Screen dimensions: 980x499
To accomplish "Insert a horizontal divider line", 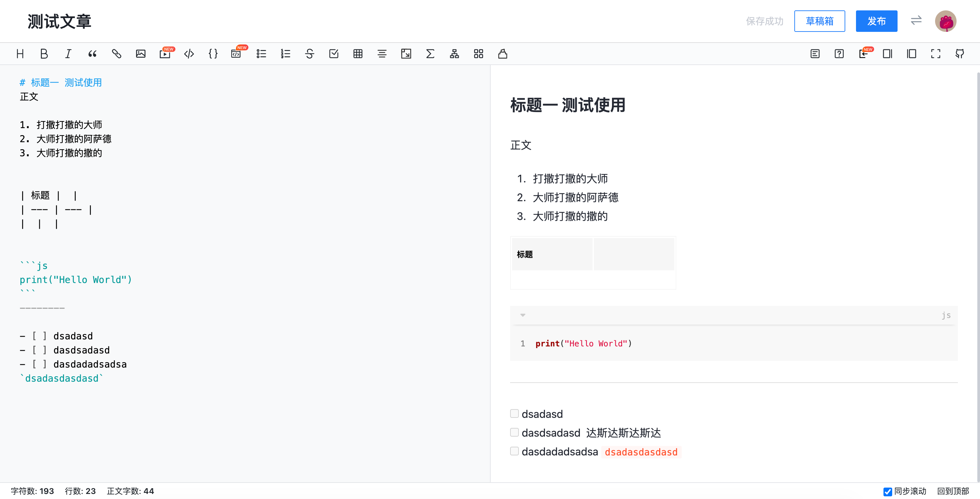I will click(x=382, y=54).
